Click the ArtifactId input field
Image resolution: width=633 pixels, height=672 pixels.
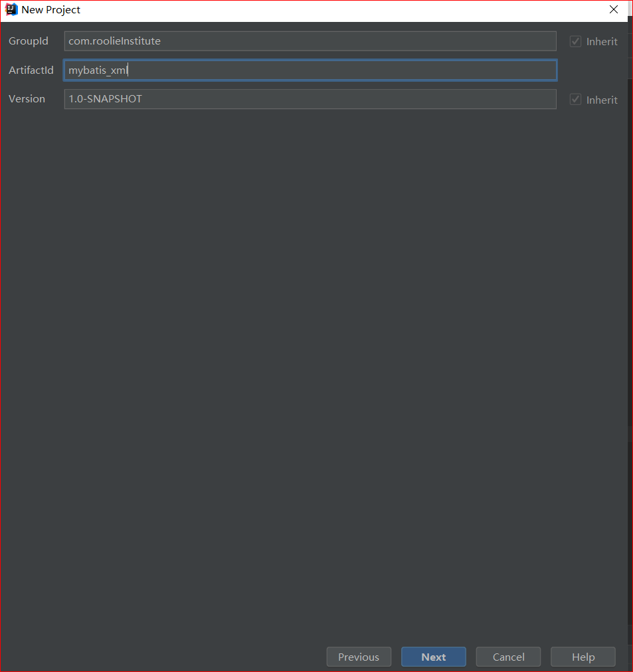(x=310, y=70)
